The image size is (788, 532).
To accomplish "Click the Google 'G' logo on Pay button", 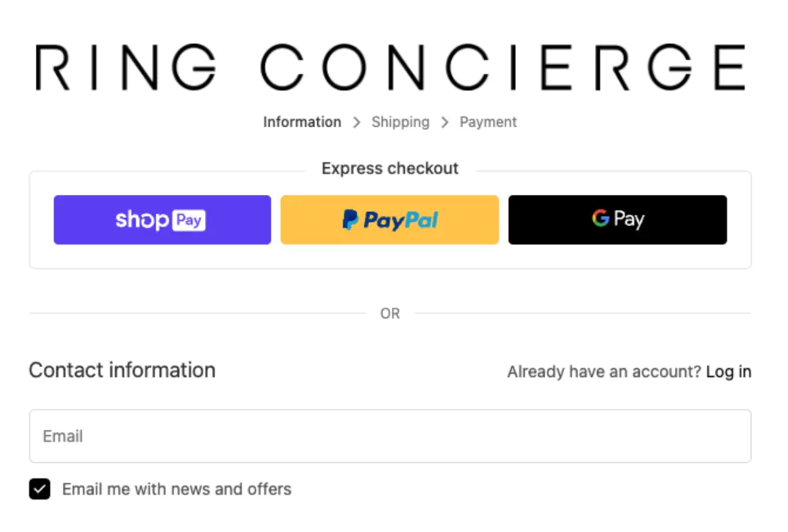I will (x=601, y=219).
